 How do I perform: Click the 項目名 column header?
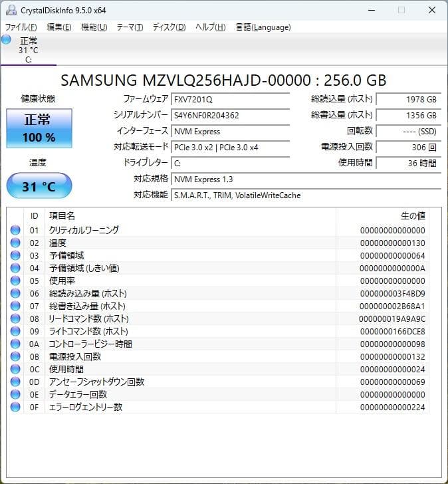coord(190,216)
